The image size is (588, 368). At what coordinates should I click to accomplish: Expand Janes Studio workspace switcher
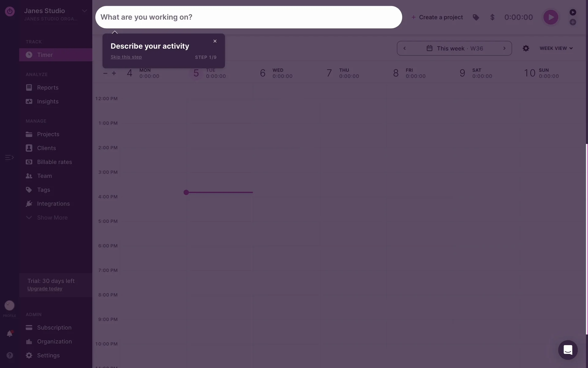(84, 11)
